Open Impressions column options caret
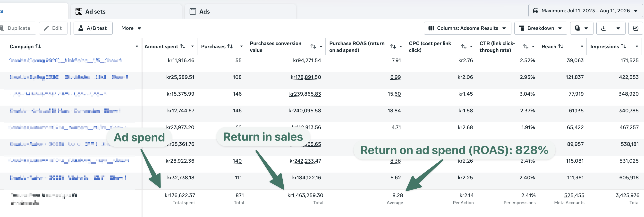 637,47
